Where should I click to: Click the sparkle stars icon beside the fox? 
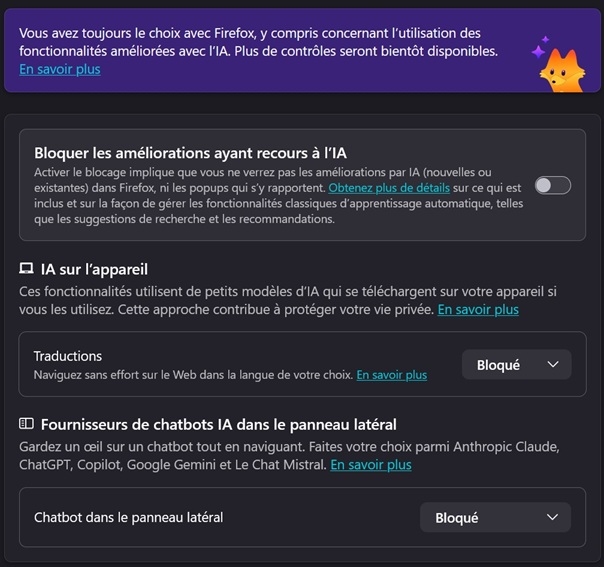(x=540, y=46)
